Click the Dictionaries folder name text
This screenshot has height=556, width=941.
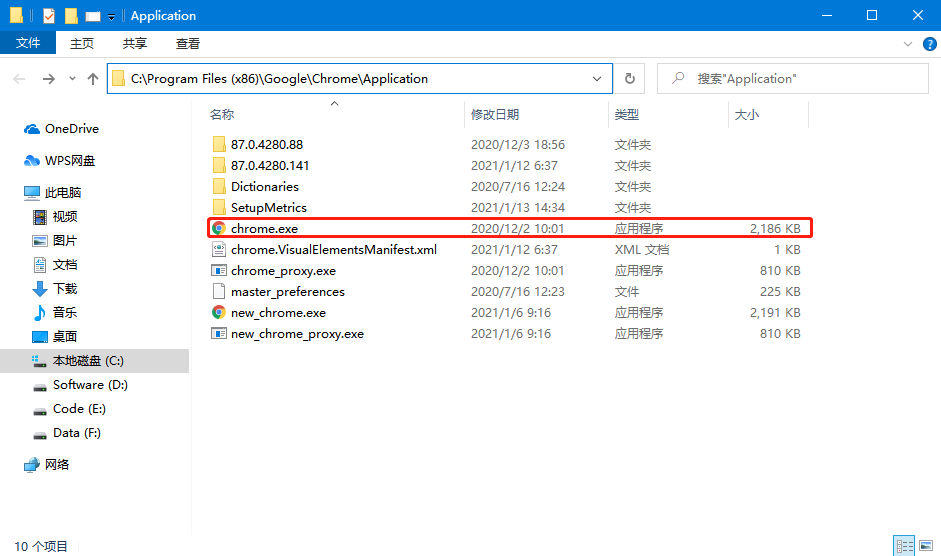tap(265, 186)
